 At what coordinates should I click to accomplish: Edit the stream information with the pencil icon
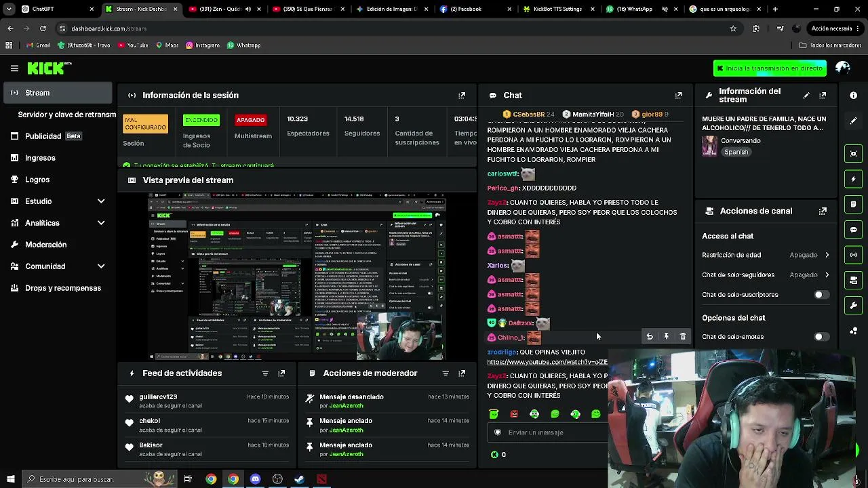click(x=806, y=96)
